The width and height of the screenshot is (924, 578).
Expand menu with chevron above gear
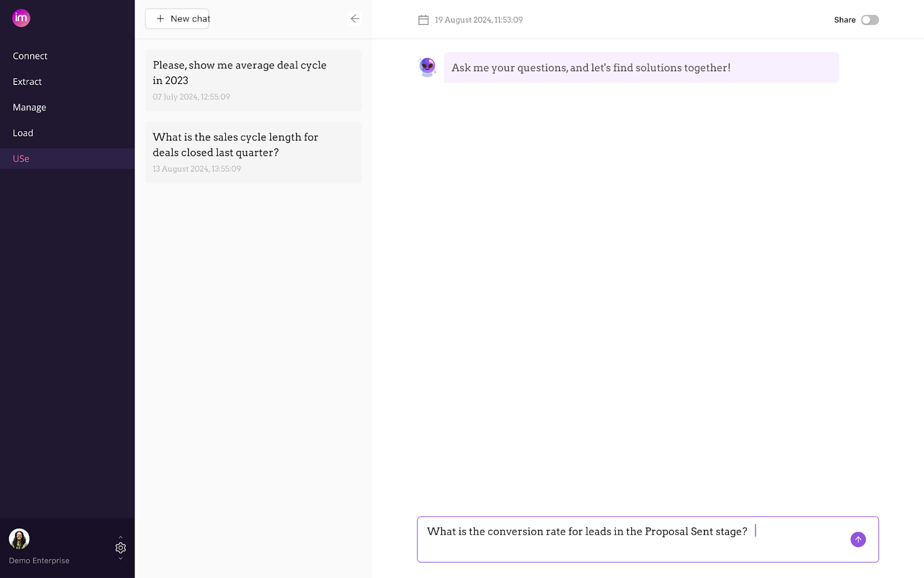point(121,538)
